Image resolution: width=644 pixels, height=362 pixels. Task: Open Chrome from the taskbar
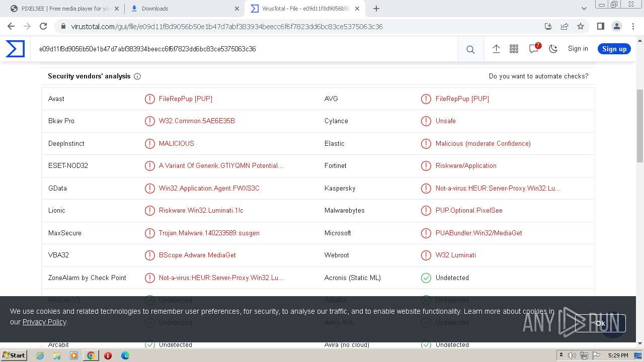point(91,355)
